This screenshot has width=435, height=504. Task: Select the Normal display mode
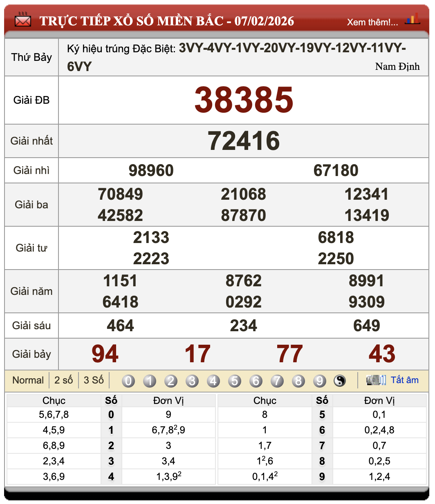pos(28,380)
